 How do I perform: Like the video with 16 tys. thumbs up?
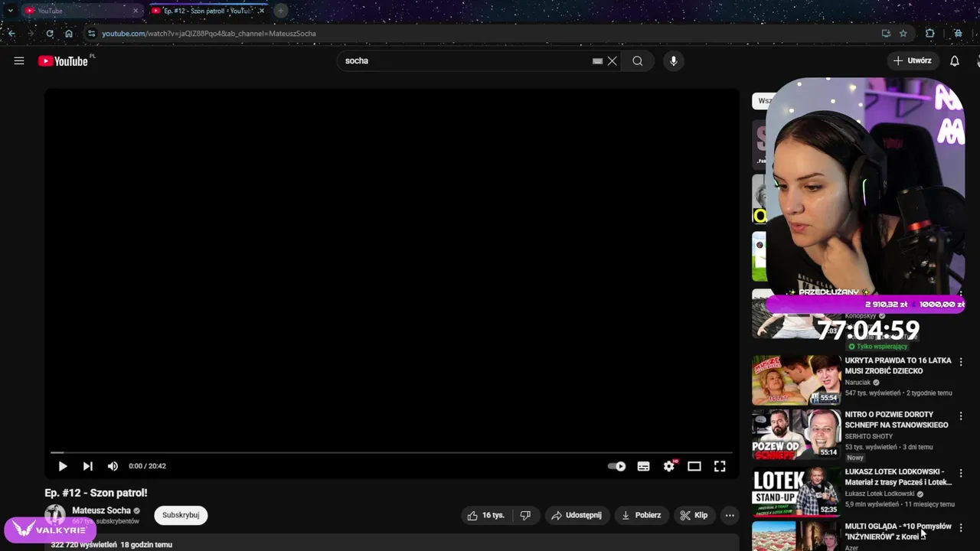[x=486, y=515]
